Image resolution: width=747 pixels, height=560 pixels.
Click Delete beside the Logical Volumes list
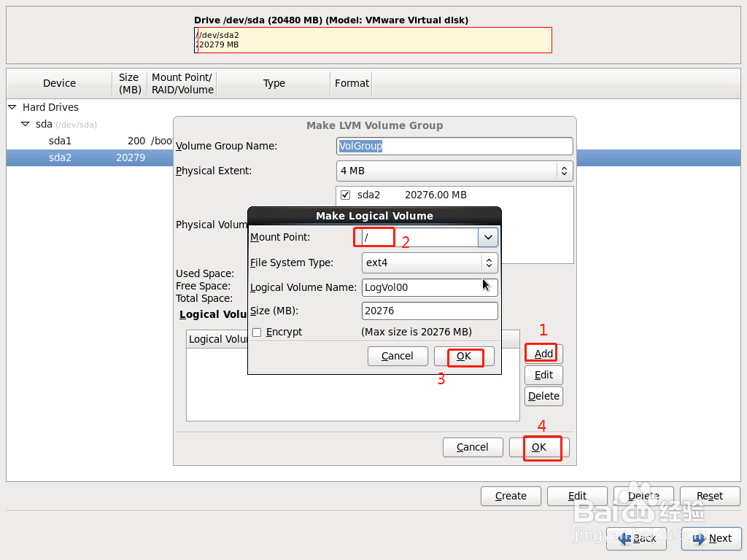pos(543,396)
